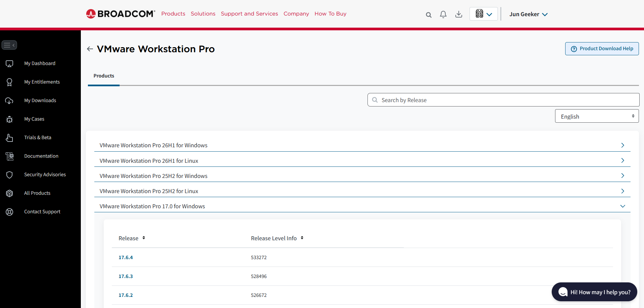Screen dimensions: 644x308
Task: Click the Broadcom logo
Action: pyautogui.click(x=121, y=14)
